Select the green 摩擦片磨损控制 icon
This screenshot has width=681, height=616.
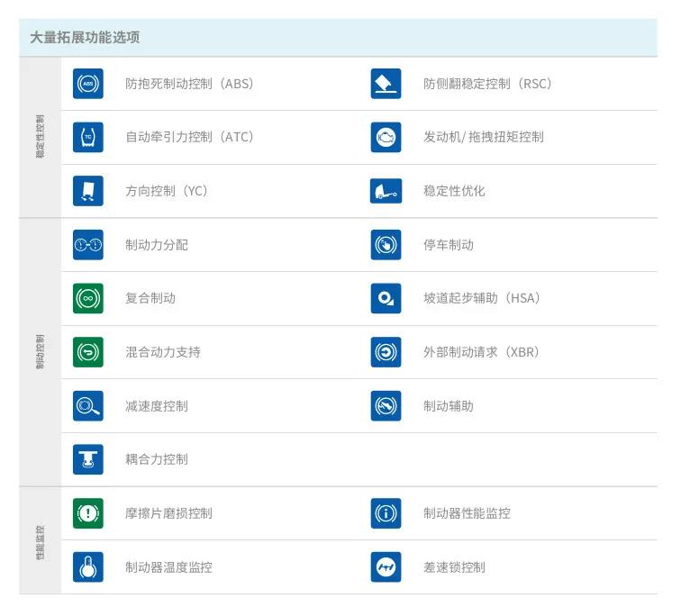click(x=88, y=513)
